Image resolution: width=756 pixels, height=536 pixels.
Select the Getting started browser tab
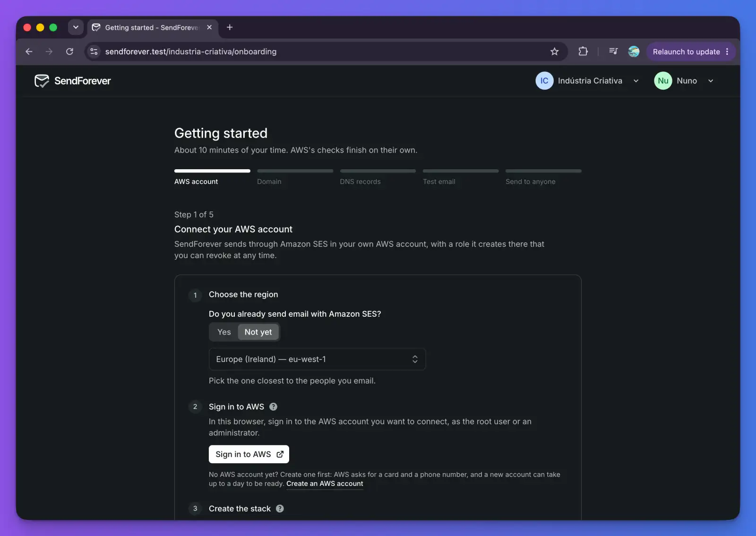click(x=152, y=27)
